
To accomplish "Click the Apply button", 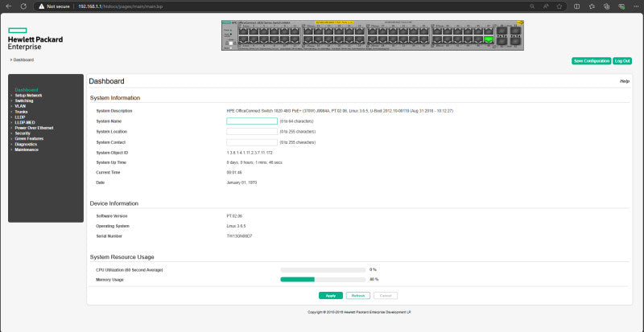I will coord(331,296).
